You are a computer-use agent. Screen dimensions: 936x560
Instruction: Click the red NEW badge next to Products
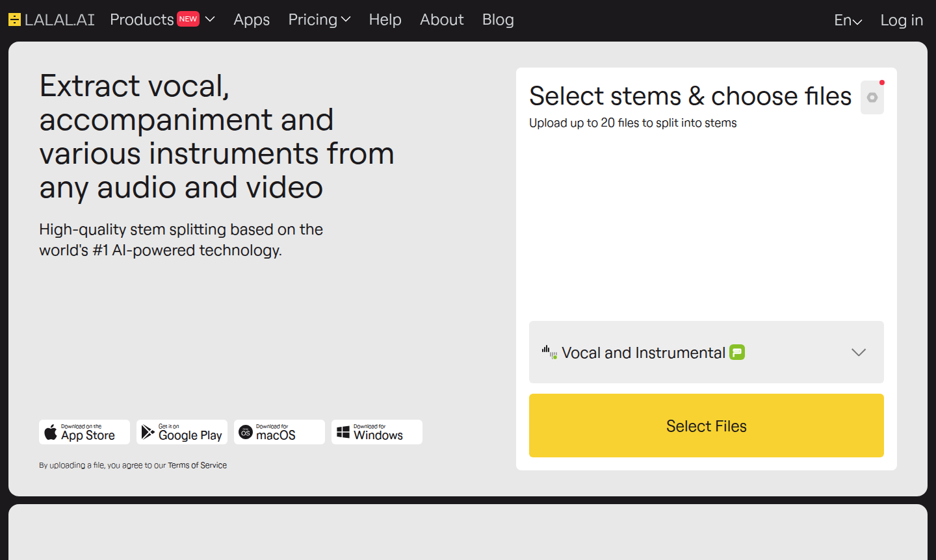(188, 19)
